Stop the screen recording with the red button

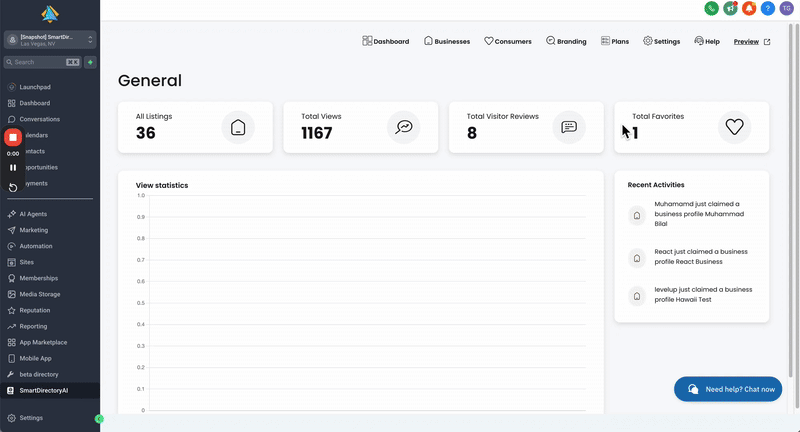13,137
